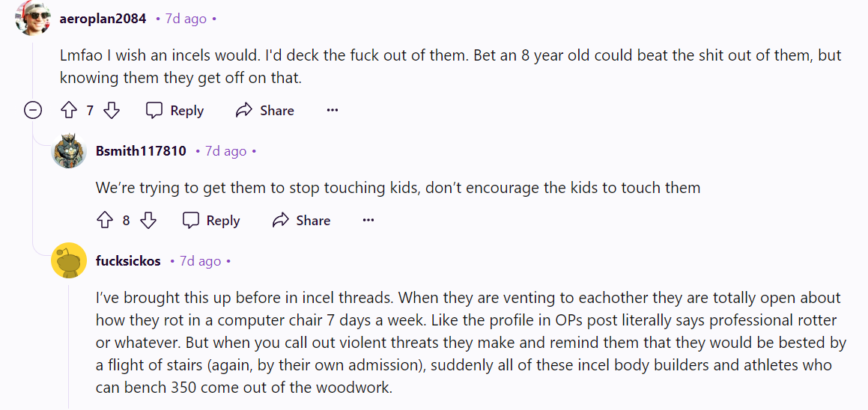Click aeroplan2084's profile avatar
The width and height of the screenshot is (868, 410).
[x=33, y=19]
